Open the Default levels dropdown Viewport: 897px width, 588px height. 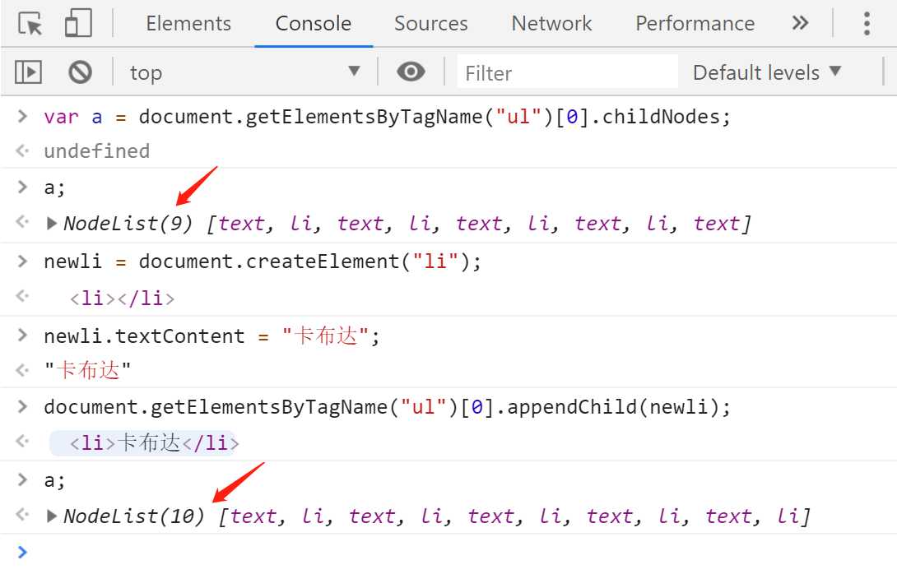767,72
